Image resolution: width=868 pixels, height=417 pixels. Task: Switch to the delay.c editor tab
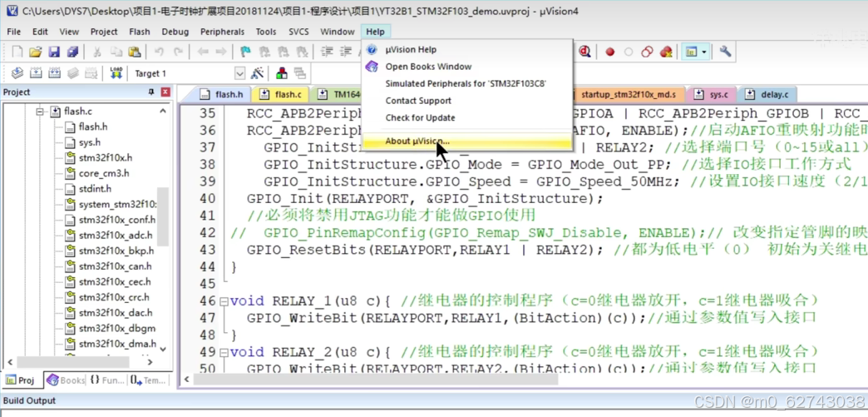[x=767, y=94]
